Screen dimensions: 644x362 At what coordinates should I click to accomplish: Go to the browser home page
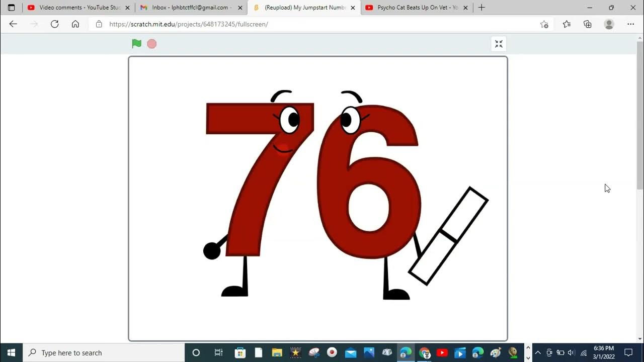click(x=75, y=24)
